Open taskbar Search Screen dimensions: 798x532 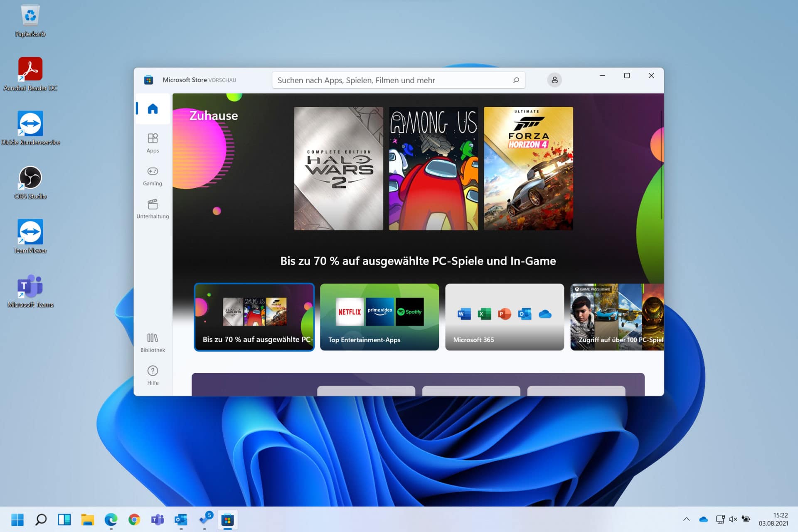(41, 520)
